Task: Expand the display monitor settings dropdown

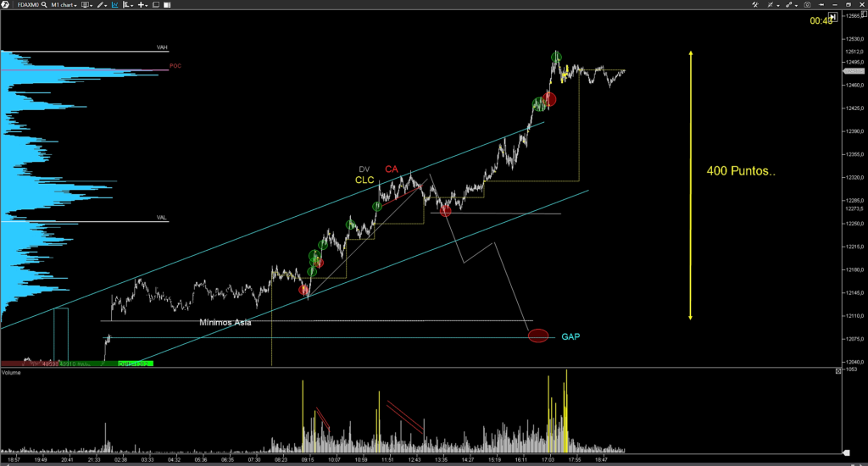Action: (86, 4)
